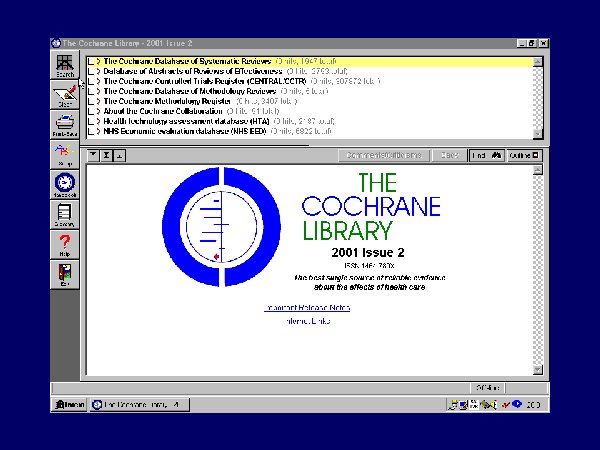The width and height of the screenshot is (600, 450).
Task: Tick checkbox for Database of Abstracts of Reviews
Action: [91, 71]
